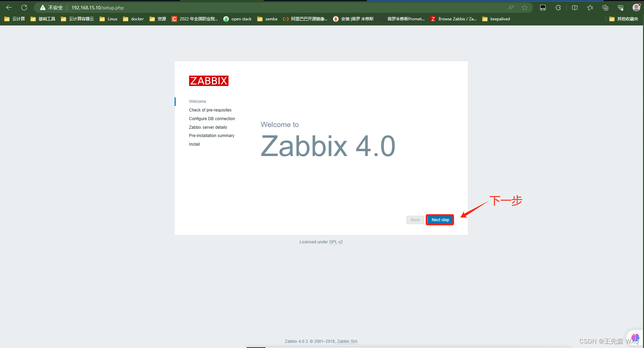Open the 云计算 bookmark folder
Image resolution: width=644 pixels, height=348 pixels.
pyautogui.click(x=14, y=19)
